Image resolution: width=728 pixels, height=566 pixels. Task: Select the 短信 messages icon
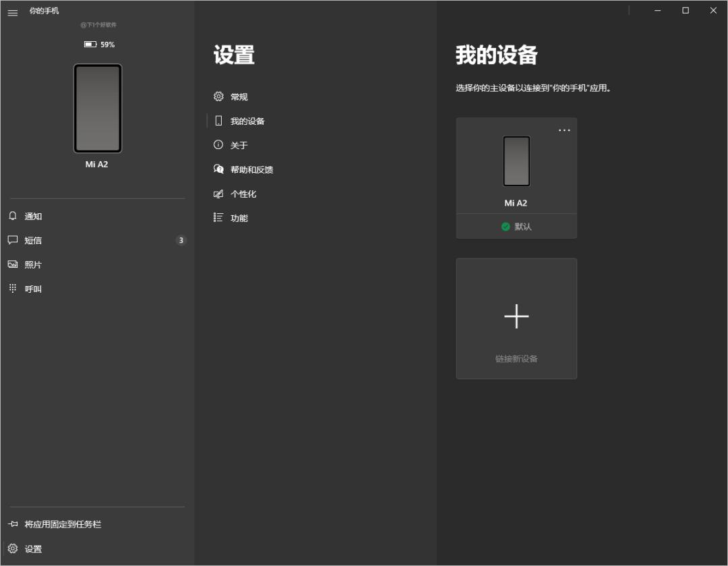32,240
